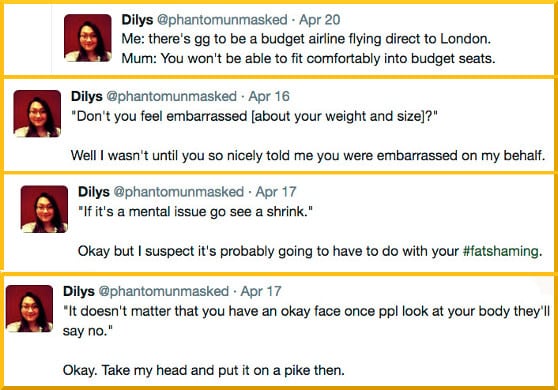Open the Apr 20 timestamp link
The height and width of the screenshot is (390, 558).
click(320, 20)
